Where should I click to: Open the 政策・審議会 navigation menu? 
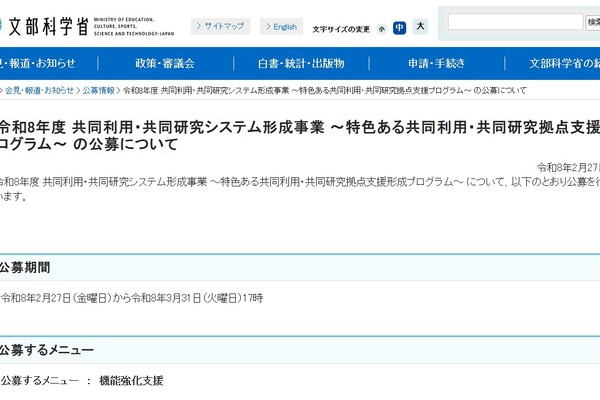[x=165, y=64]
